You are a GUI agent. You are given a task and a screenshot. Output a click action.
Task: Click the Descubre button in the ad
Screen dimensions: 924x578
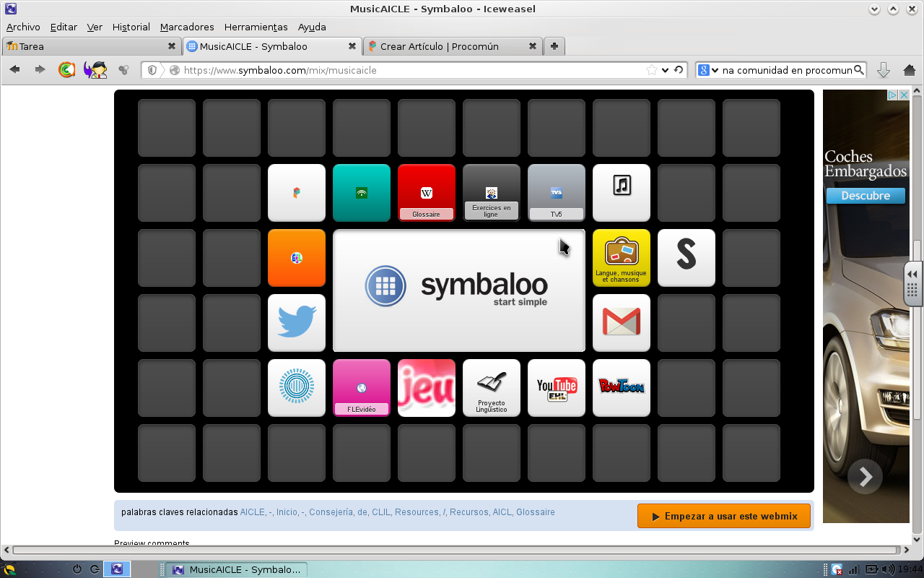[x=865, y=196]
